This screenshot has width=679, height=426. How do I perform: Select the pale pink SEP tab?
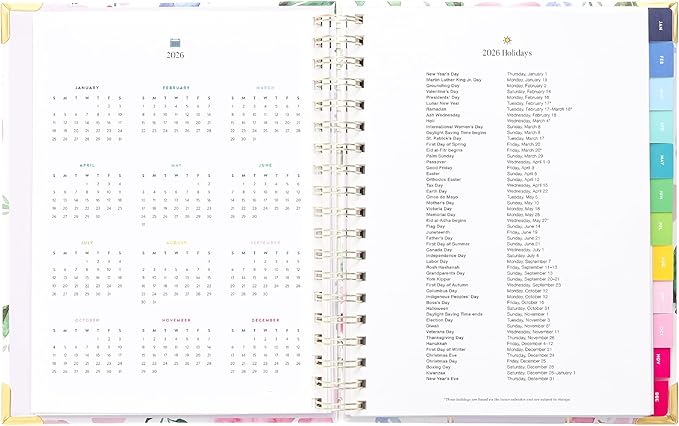662,297
